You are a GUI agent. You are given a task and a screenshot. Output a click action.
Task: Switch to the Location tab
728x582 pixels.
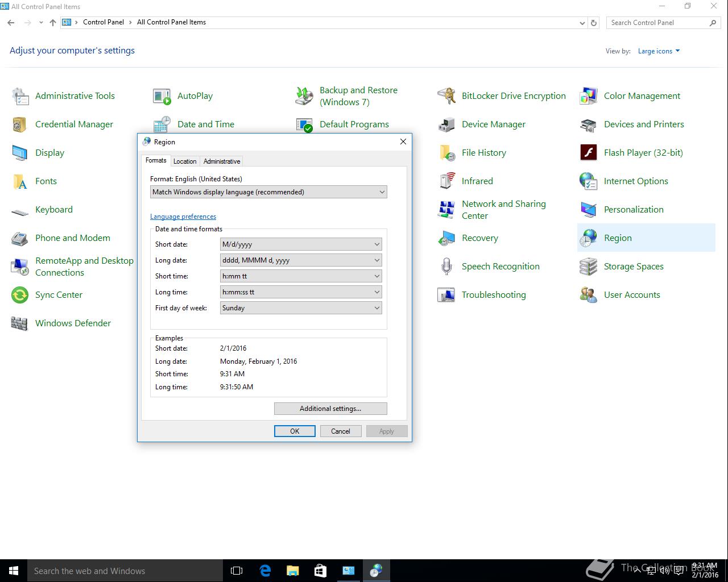click(x=185, y=161)
